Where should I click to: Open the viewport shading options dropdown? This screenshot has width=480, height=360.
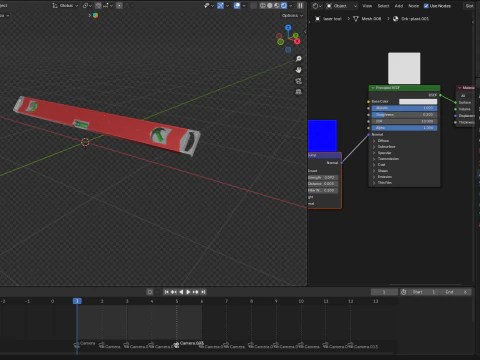click(x=290, y=5)
